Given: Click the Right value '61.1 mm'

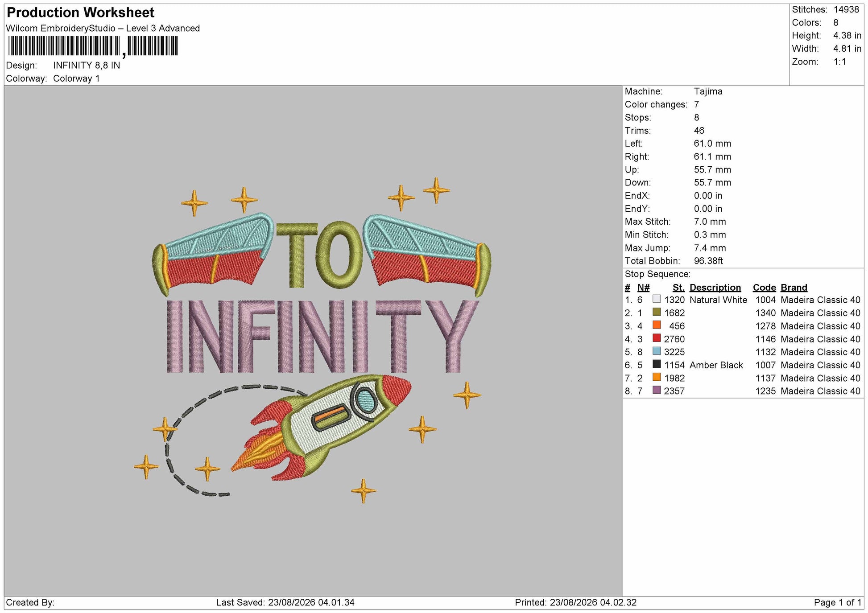Looking at the screenshot, I should 712,156.
